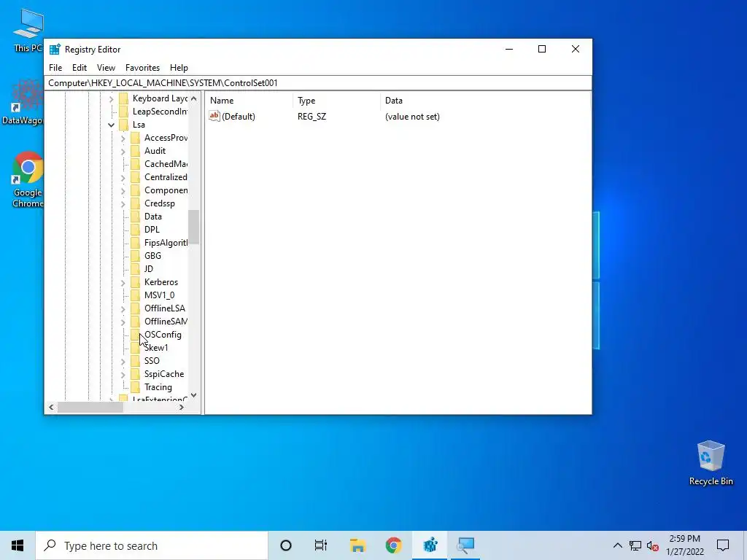Open Chrome from the taskbar
747x560 pixels.
pos(393,545)
